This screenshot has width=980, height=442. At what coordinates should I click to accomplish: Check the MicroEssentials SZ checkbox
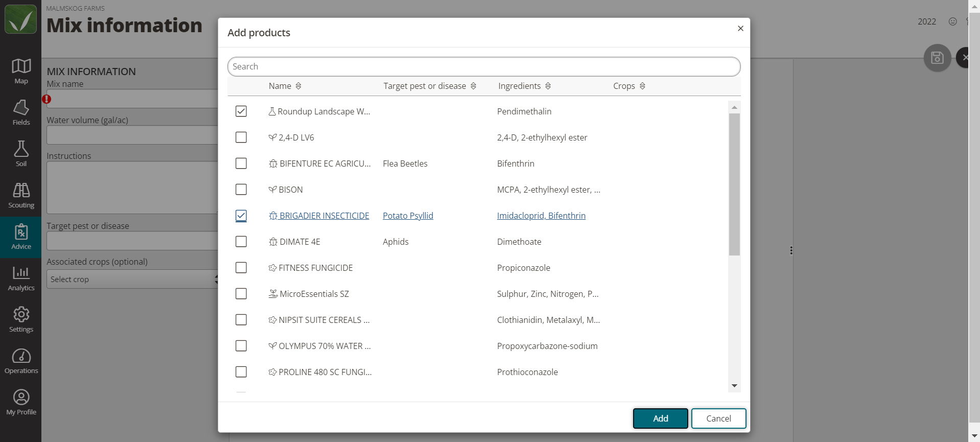[x=241, y=294]
